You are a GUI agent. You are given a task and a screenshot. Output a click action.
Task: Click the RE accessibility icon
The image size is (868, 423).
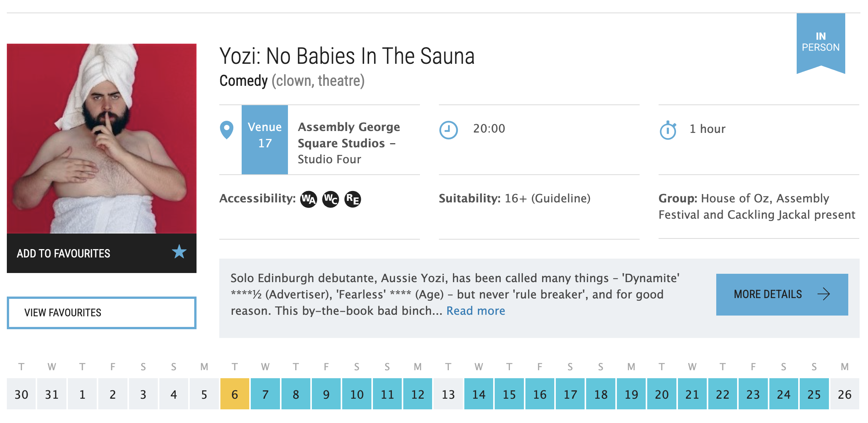point(352,199)
